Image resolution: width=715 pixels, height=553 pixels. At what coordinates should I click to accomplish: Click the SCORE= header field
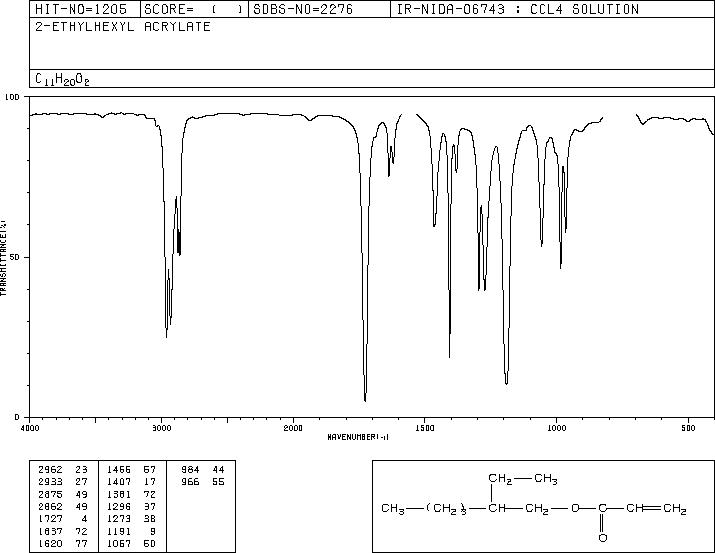click(x=194, y=9)
